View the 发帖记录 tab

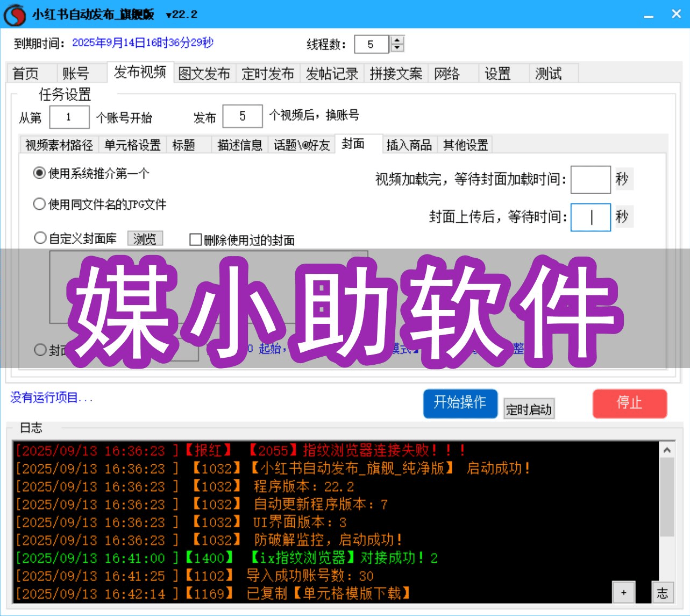click(x=332, y=73)
